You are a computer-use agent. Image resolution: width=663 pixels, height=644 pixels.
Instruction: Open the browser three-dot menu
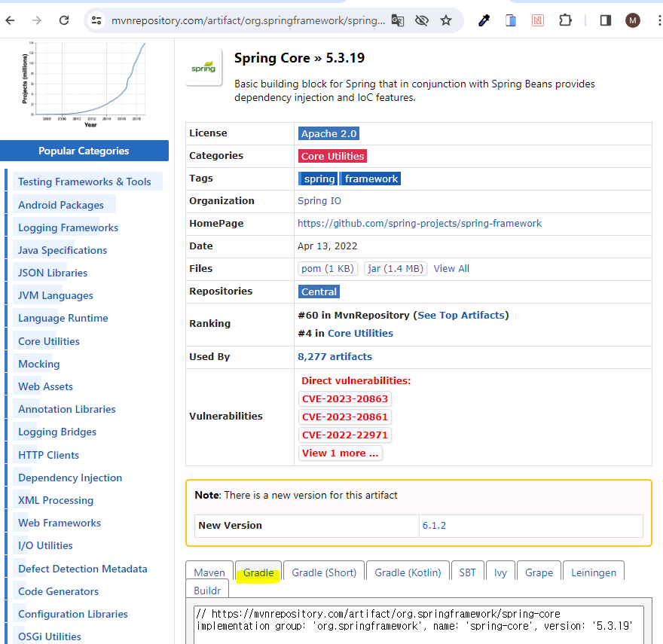tap(659, 20)
